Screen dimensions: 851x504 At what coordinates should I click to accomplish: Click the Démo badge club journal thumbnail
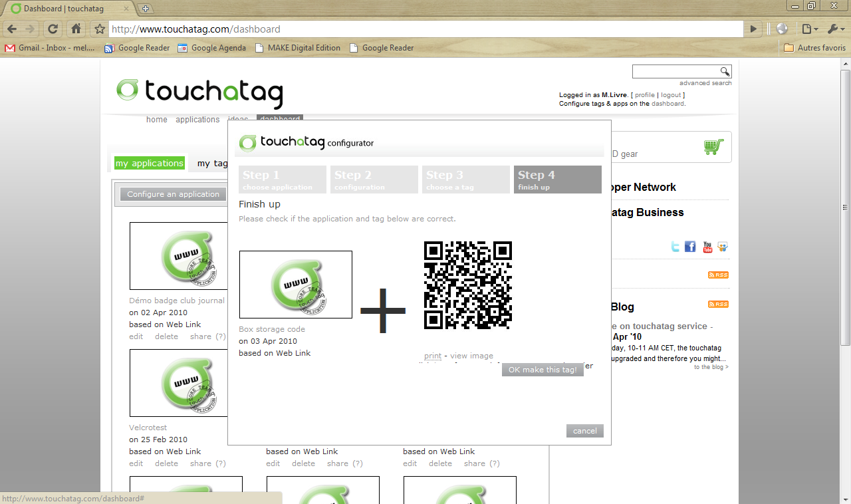[x=178, y=256]
